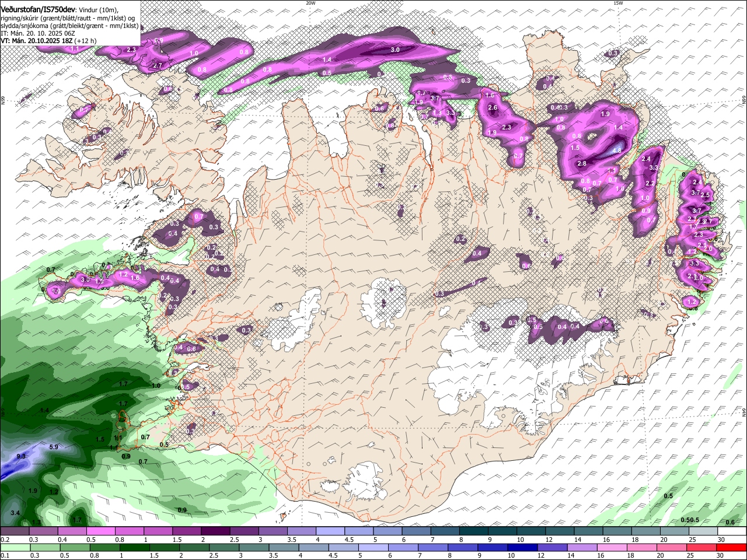Click the 5.9 rainfall value on the map
Image resolution: width=747 pixels, height=560 pixels.
coord(54,447)
